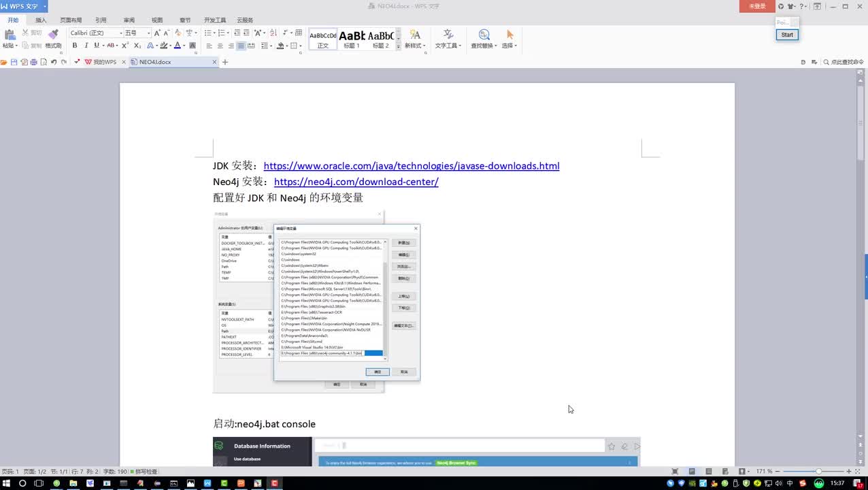Click the print icon in quick toolbar
The height and width of the screenshot is (490, 868).
(x=33, y=62)
